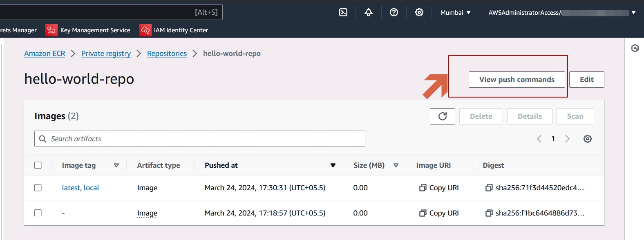Open the latest, local image tag link
644x240 pixels.
click(80, 188)
